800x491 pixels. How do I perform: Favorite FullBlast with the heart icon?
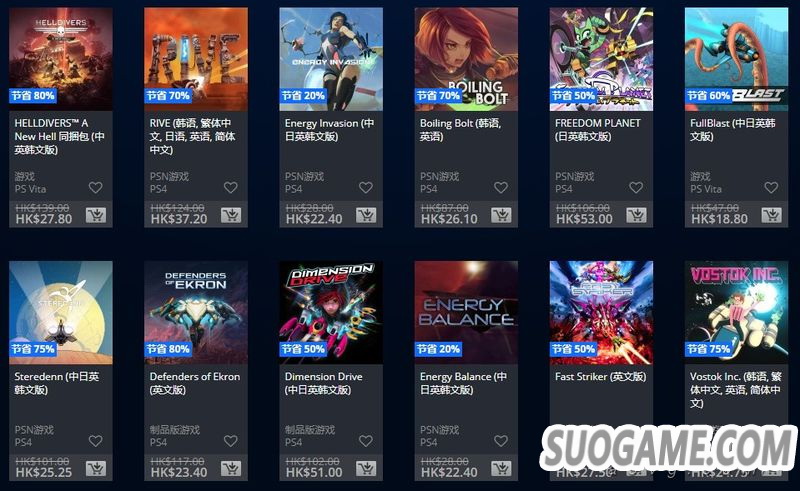point(771,187)
